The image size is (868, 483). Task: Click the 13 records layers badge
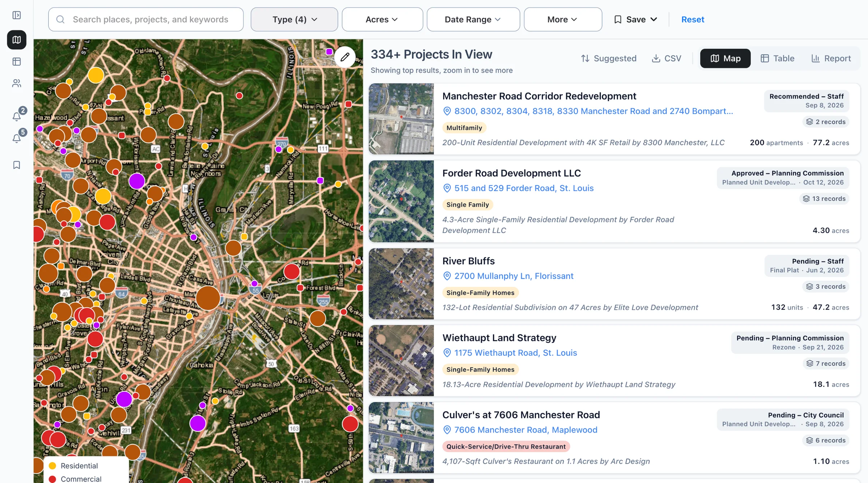coord(824,198)
